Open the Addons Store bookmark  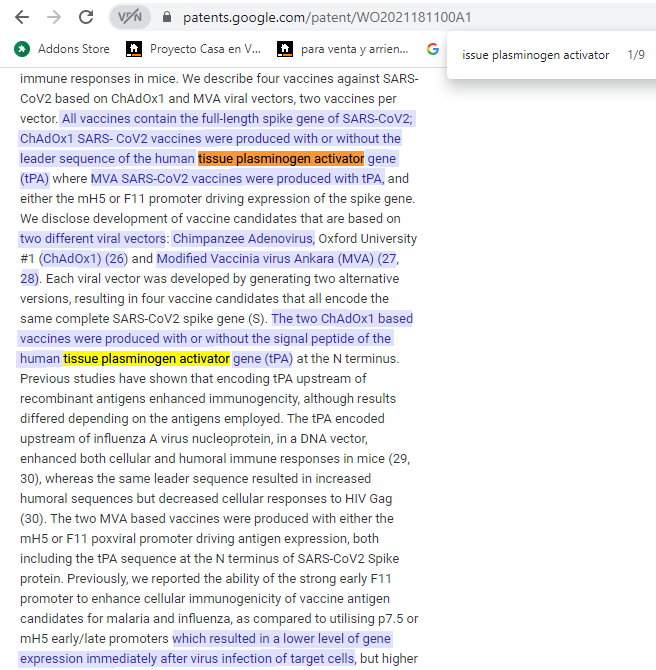[x=61, y=48]
